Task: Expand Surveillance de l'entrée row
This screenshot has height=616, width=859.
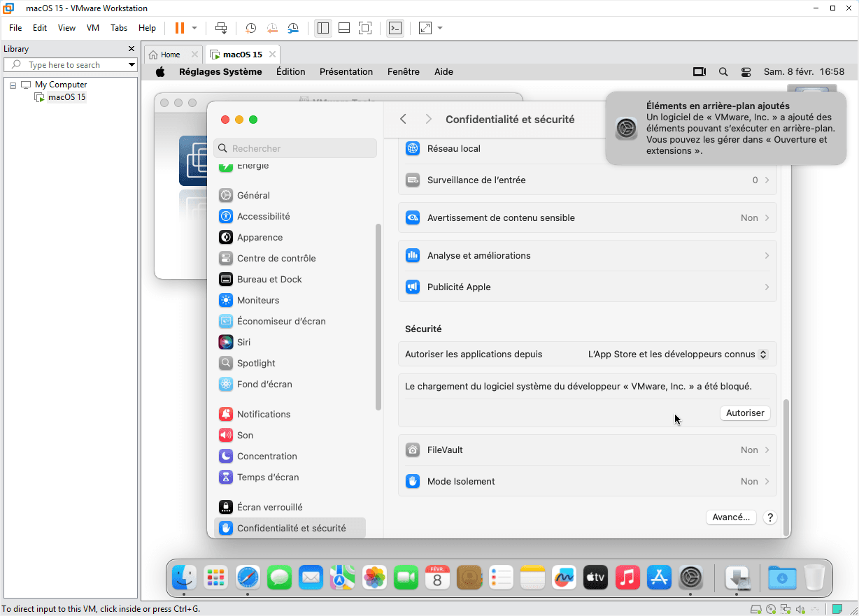Action: click(587, 180)
